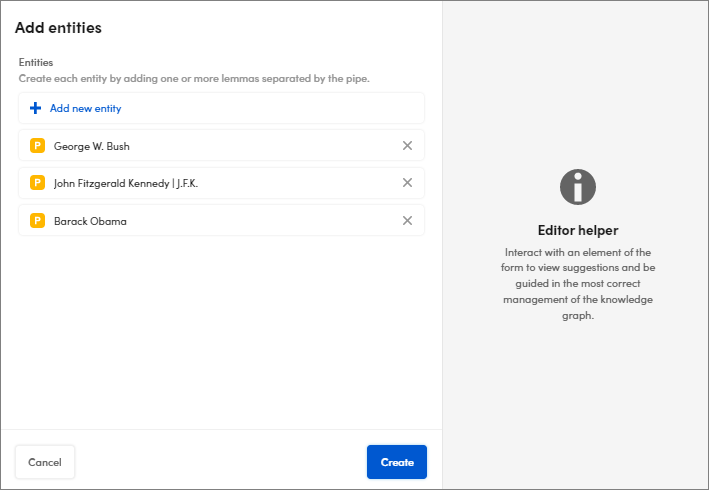This screenshot has height=490, width=709.
Task: Click empty space below the Barack Obama row
Action: pyautogui.click(x=220, y=330)
